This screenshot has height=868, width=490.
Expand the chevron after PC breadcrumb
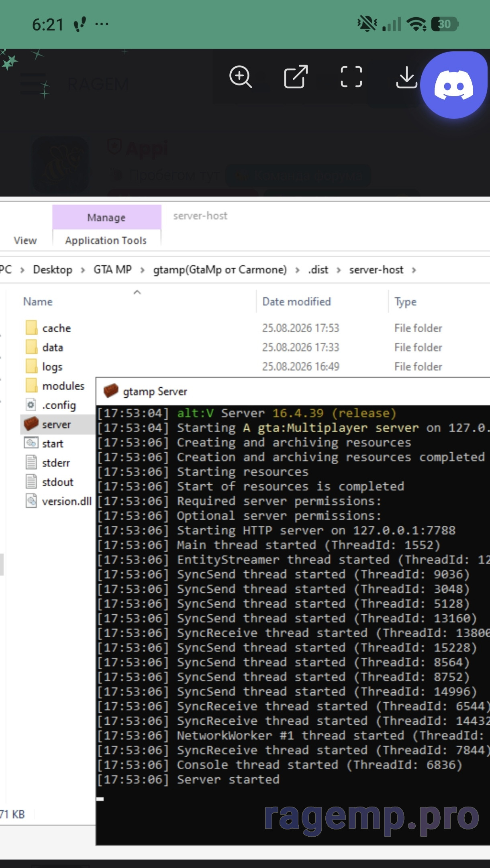click(22, 270)
